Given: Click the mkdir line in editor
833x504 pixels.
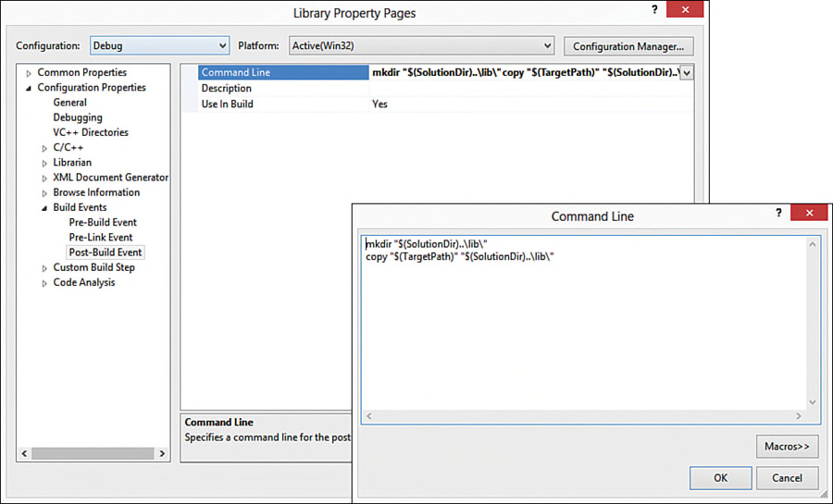Looking at the screenshot, I should [x=427, y=244].
